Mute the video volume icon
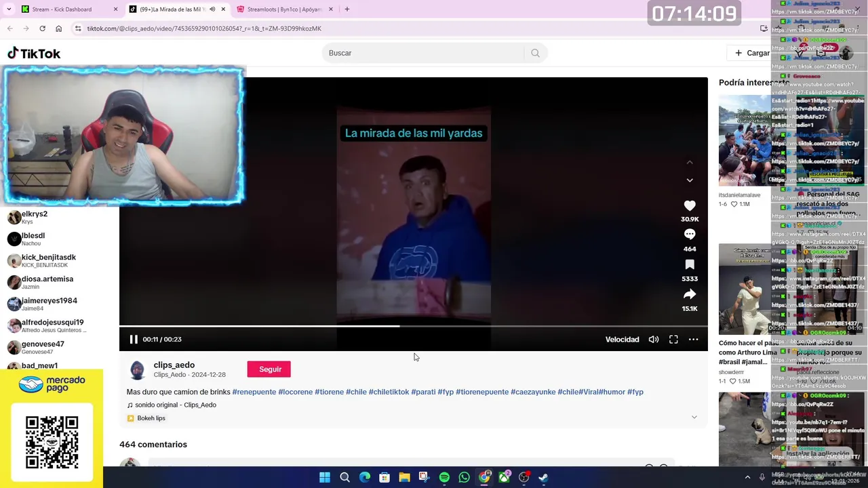868x488 pixels. coord(654,340)
